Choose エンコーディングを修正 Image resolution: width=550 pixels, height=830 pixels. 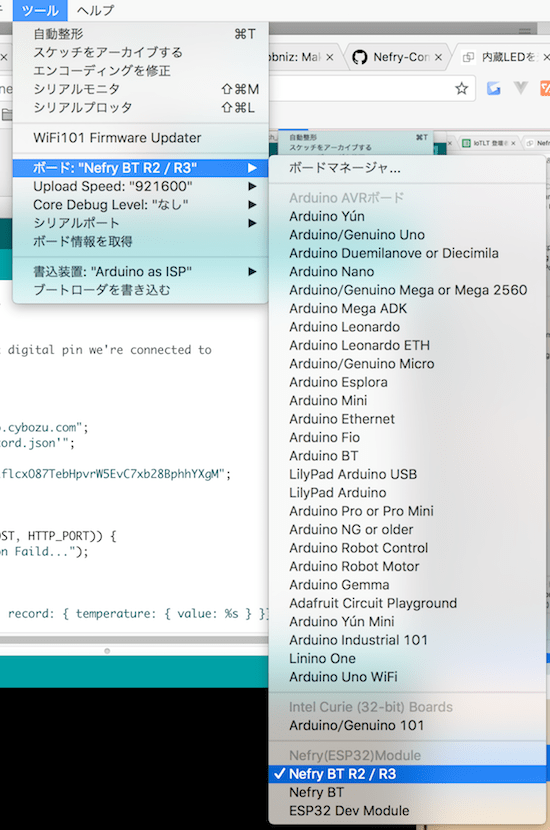(x=140, y=70)
